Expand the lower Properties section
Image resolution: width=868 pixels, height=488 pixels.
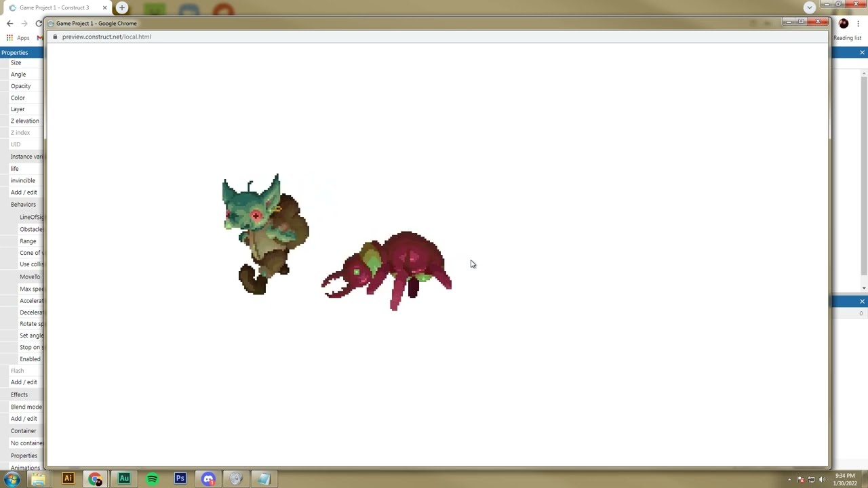click(x=23, y=455)
